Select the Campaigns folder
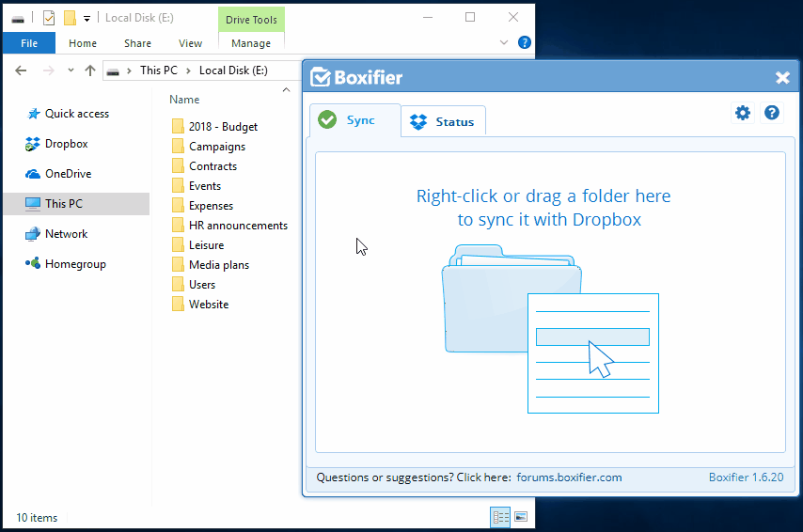 click(x=216, y=147)
